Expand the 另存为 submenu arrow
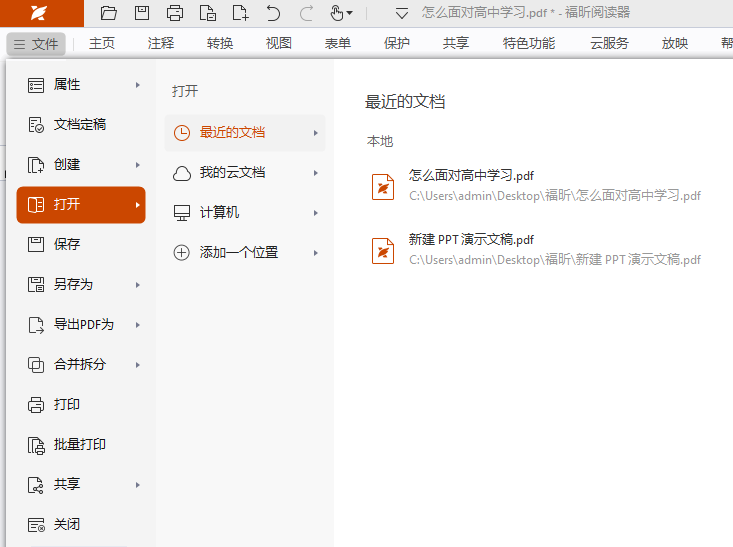Viewport: 733px width, 547px height. coord(137,285)
